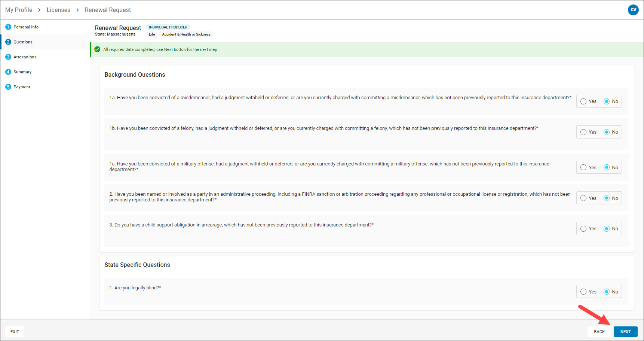Select Yes for question 1c military offense
The height and width of the screenshot is (341, 644).
coord(583,168)
